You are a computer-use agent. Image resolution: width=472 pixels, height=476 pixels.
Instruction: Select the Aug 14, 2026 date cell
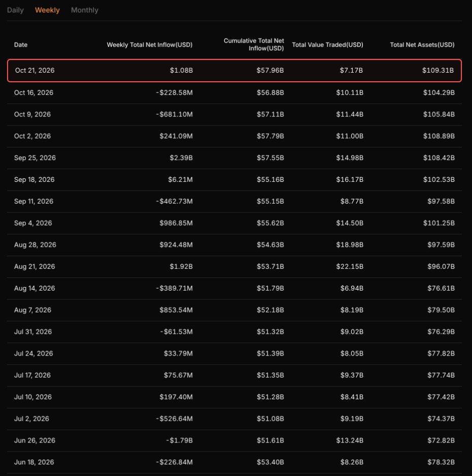35,289
